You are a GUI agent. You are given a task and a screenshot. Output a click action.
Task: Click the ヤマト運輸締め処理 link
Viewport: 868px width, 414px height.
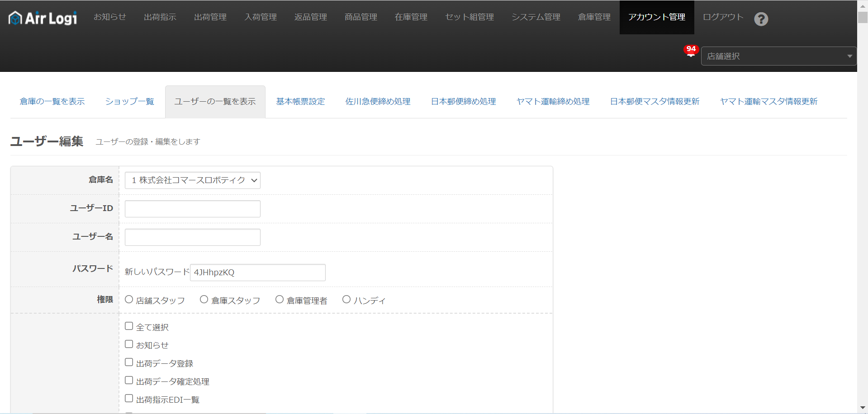(553, 101)
